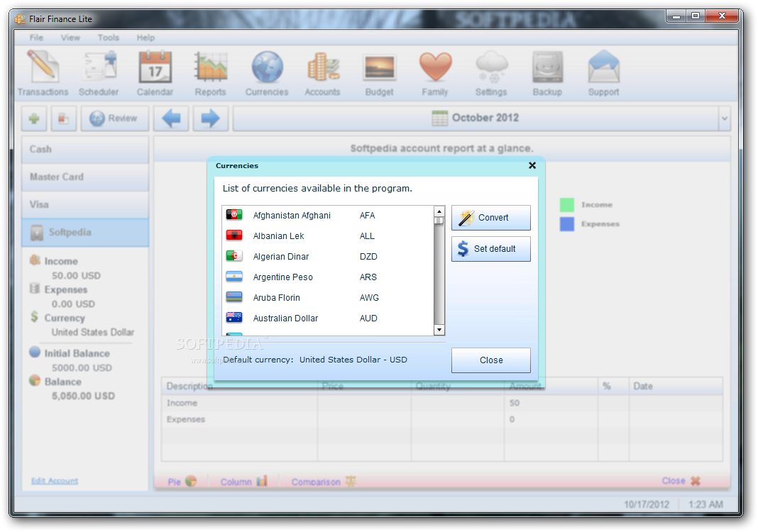758x532 pixels.
Task: Click the Afghanistan flag icon
Action: [x=234, y=214]
